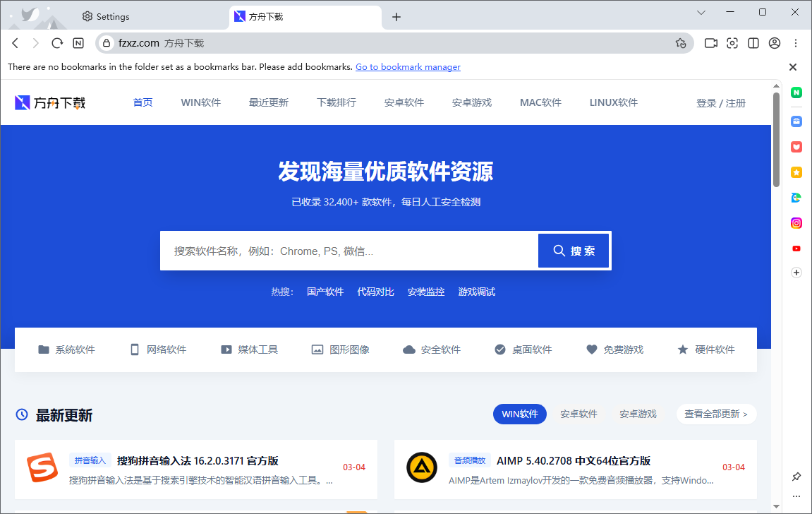The width and height of the screenshot is (812, 514).
Task: Expand 查看全部更新 to see all updates
Action: click(716, 414)
